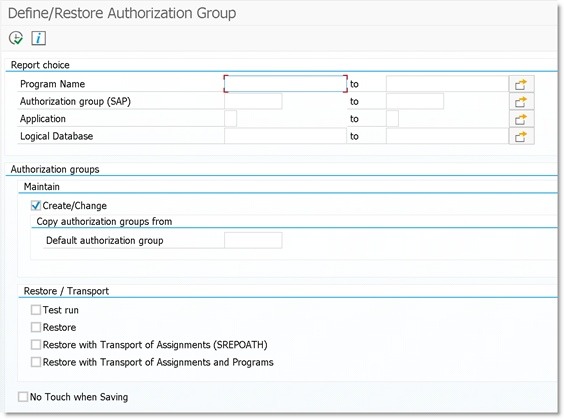Click the Default authorization group field
564x419 pixels.
(253, 240)
